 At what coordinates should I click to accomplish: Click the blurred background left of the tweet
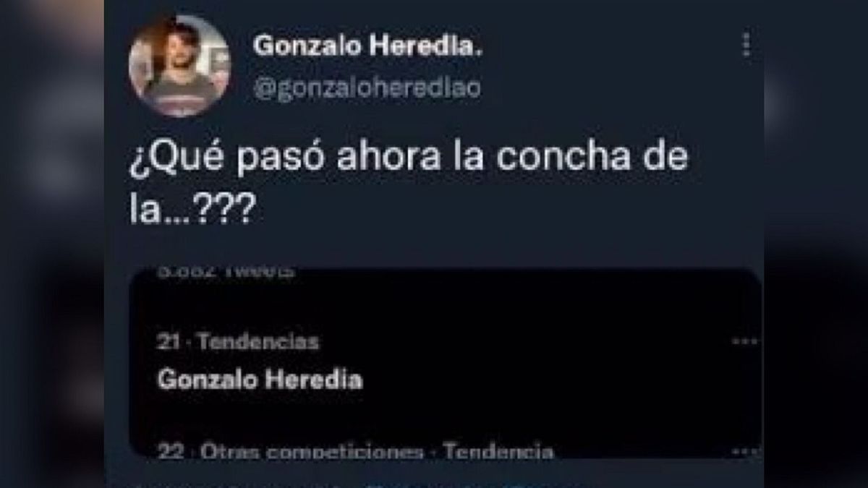[52, 244]
